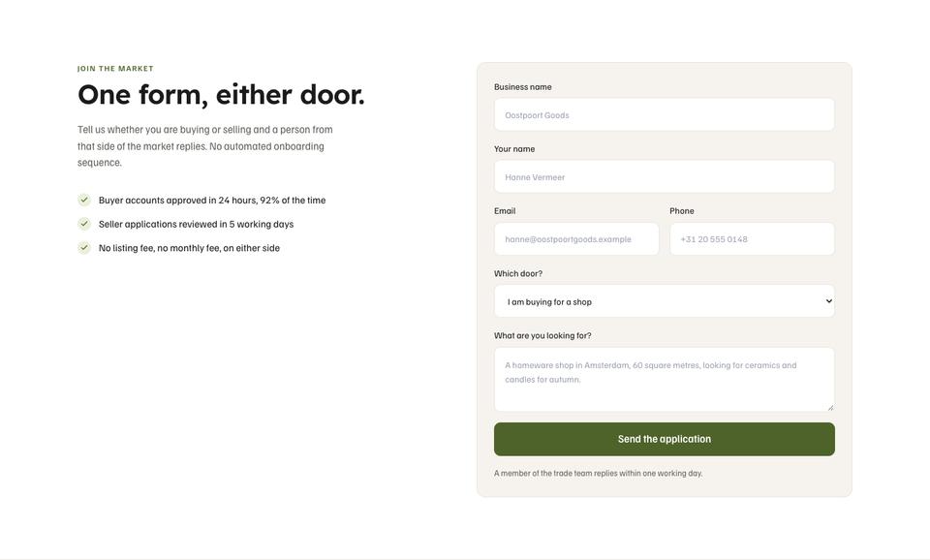
Task: Send the application
Action: click(x=665, y=439)
